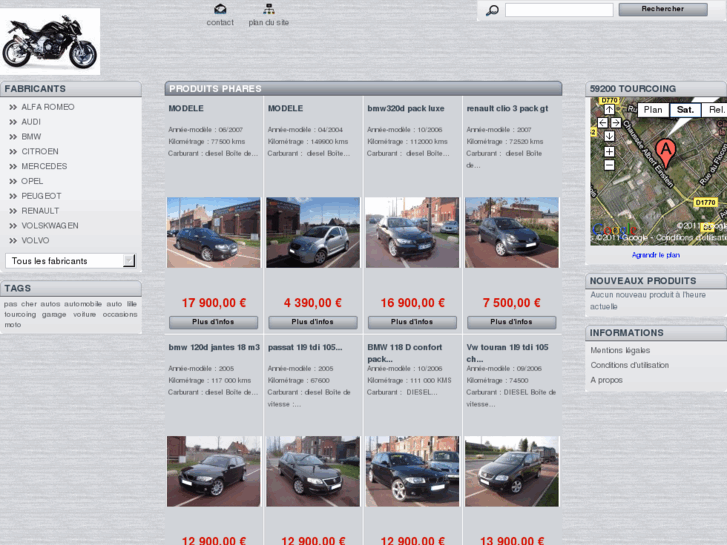Screen dimensions: 727x545
Task: Pan the map down arrow
Action: coord(609,136)
